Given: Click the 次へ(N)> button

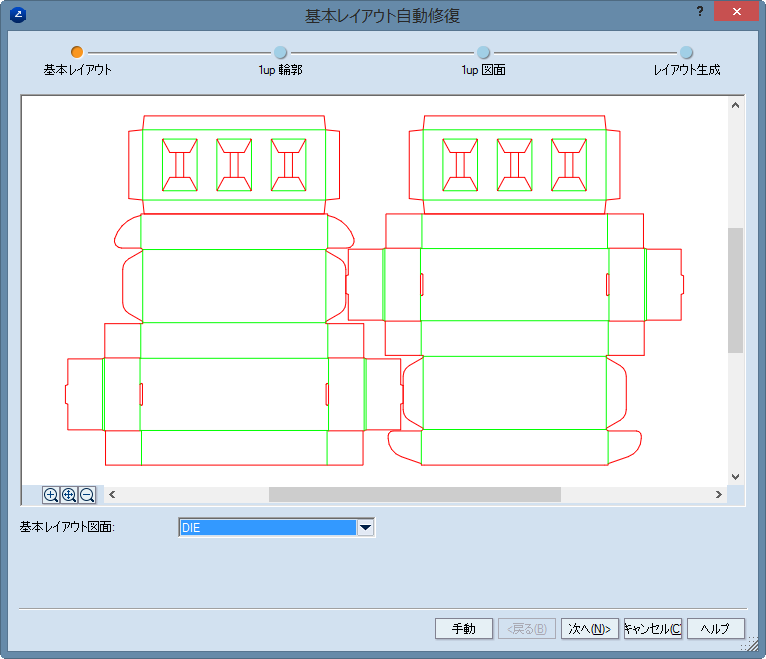Looking at the screenshot, I should (x=590, y=628).
